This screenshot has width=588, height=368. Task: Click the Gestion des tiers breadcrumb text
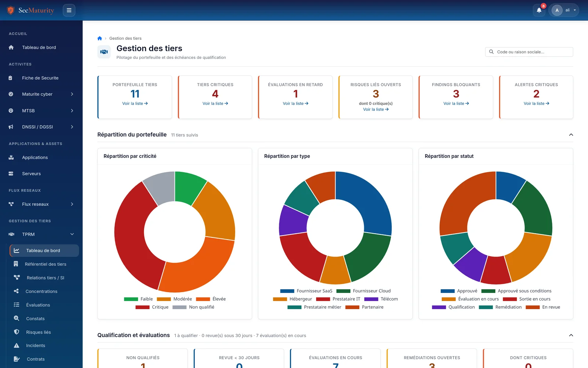tap(125, 38)
